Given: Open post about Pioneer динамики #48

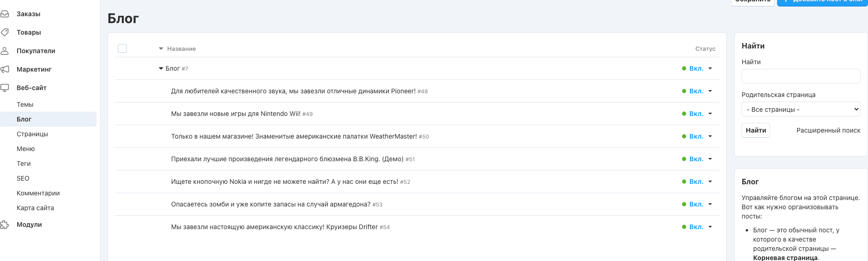Looking at the screenshot, I should (x=293, y=91).
